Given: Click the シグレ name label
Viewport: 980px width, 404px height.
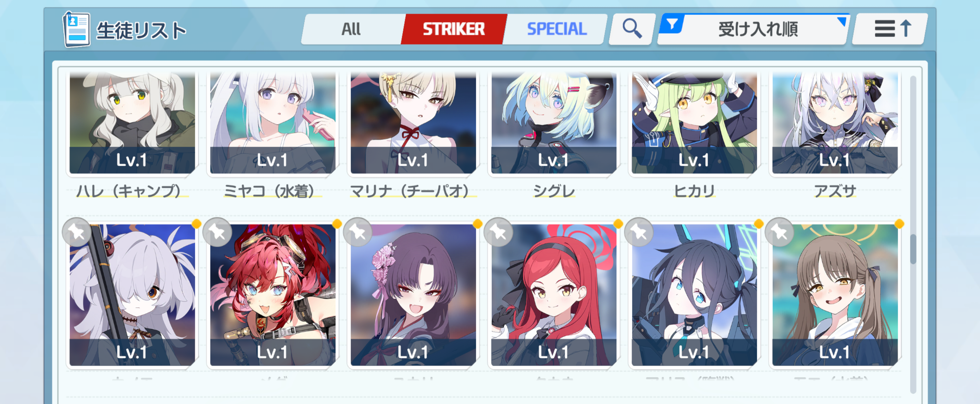Looking at the screenshot, I should click(x=554, y=191).
